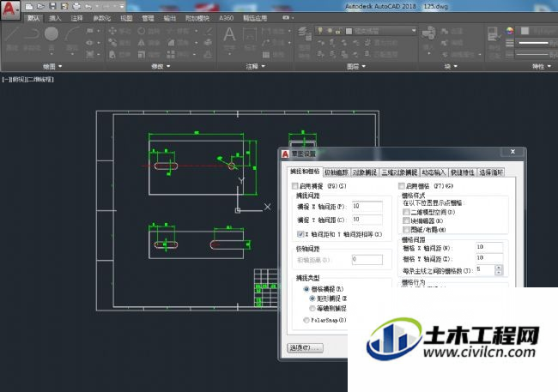
Task: Toggle Block editor dot grid checkbox
Action: tap(406, 221)
